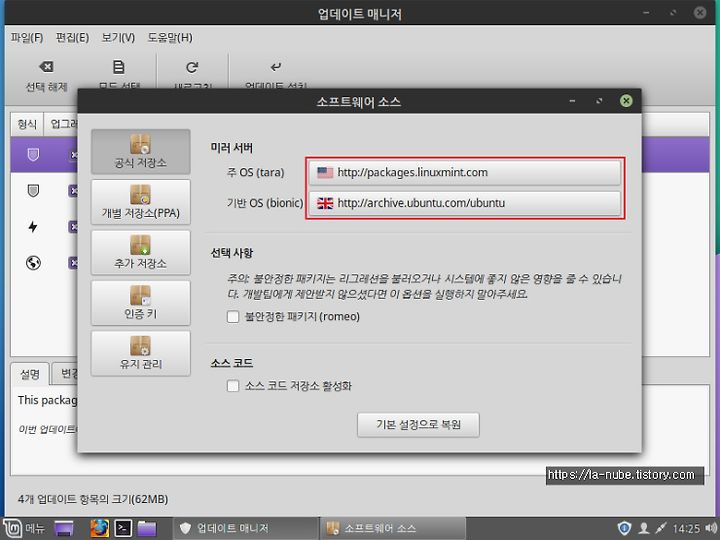
Task: Click the UK flag on Ubuntu mirror
Action: point(325,203)
